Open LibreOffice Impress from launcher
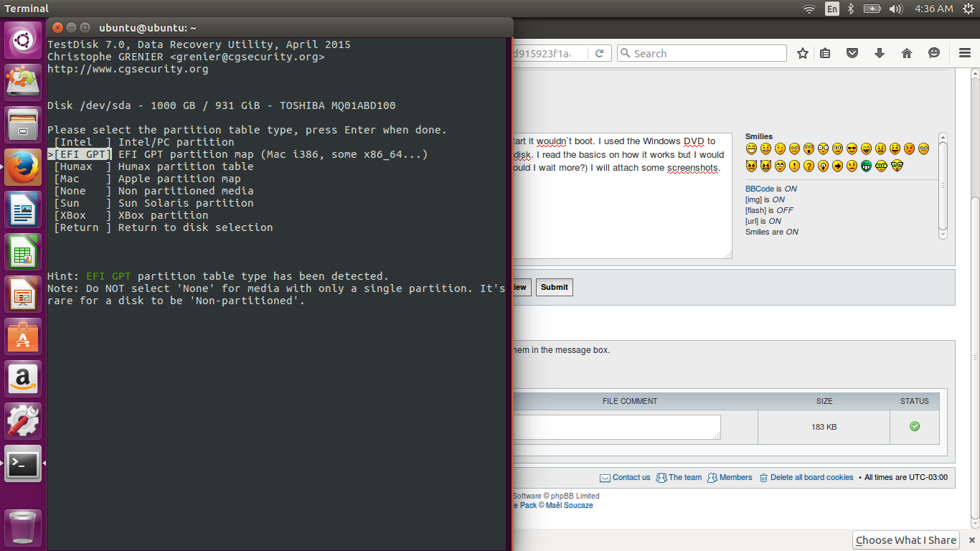Image resolution: width=980 pixels, height=551 pixels. [23, 293]
